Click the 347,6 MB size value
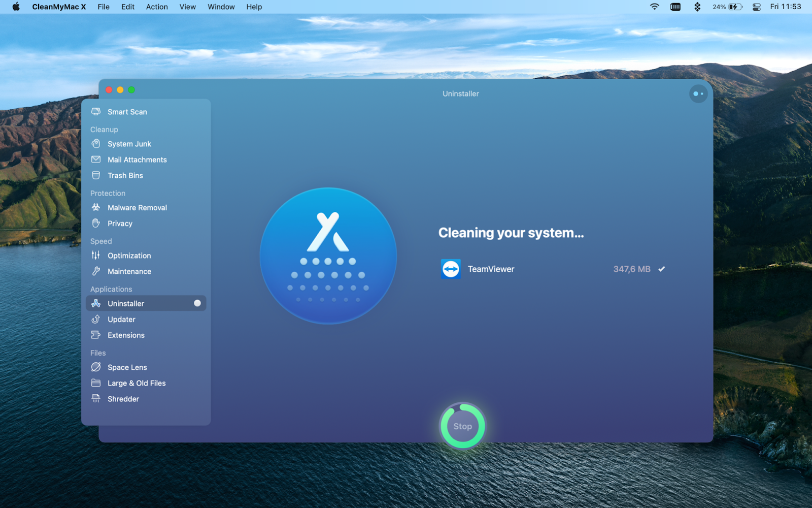This screenshot has height=508, width=812. tap(632, 269)
